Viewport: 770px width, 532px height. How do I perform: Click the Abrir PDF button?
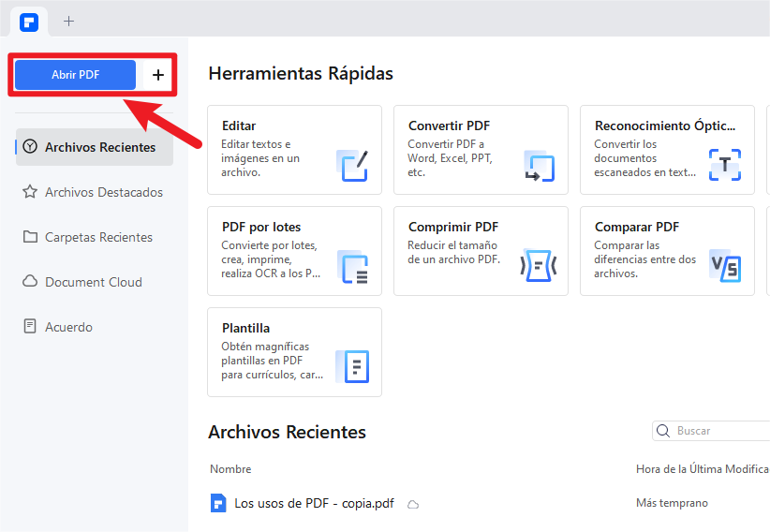75,75
